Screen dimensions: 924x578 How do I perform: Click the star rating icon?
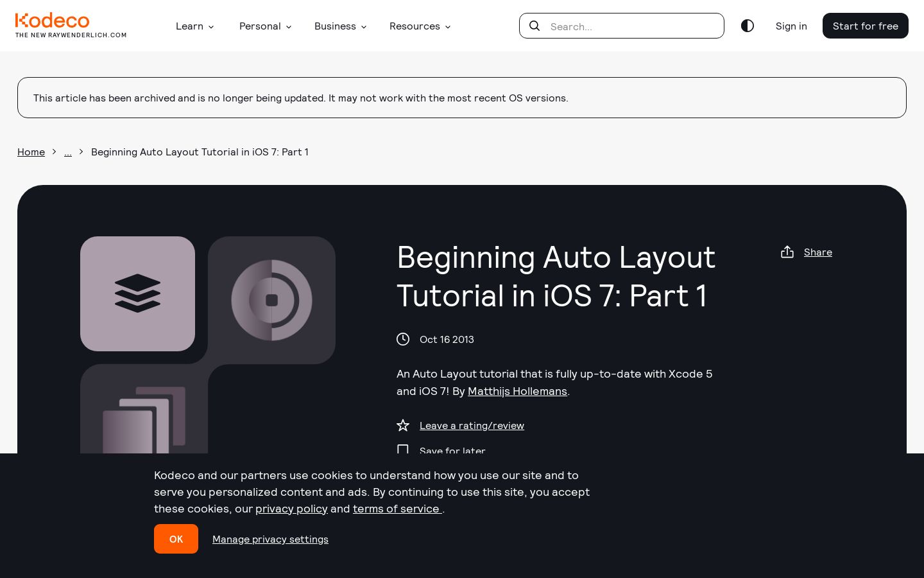pyautogui.click(x=403, y=425)
